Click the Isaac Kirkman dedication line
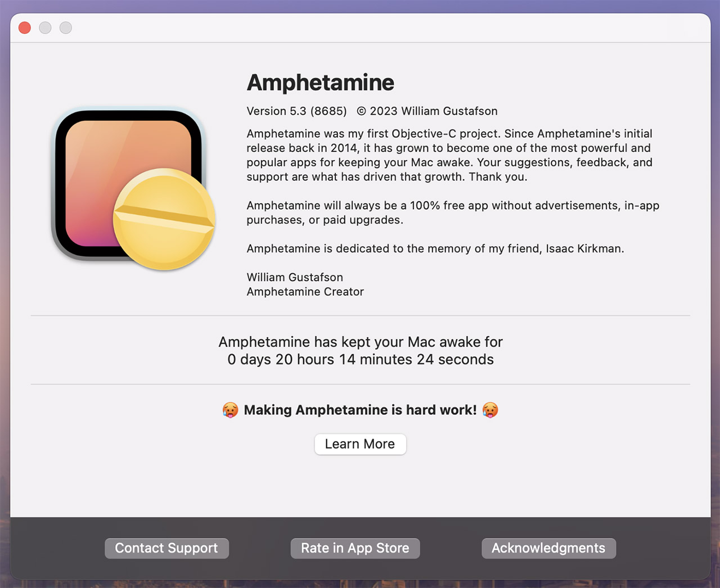 pos(435,248)
